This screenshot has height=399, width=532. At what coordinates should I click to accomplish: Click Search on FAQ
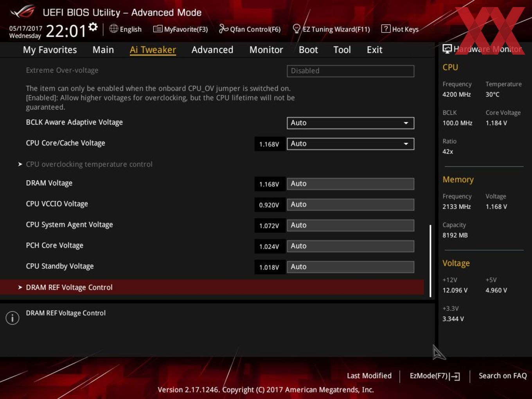tap(503, 376)
